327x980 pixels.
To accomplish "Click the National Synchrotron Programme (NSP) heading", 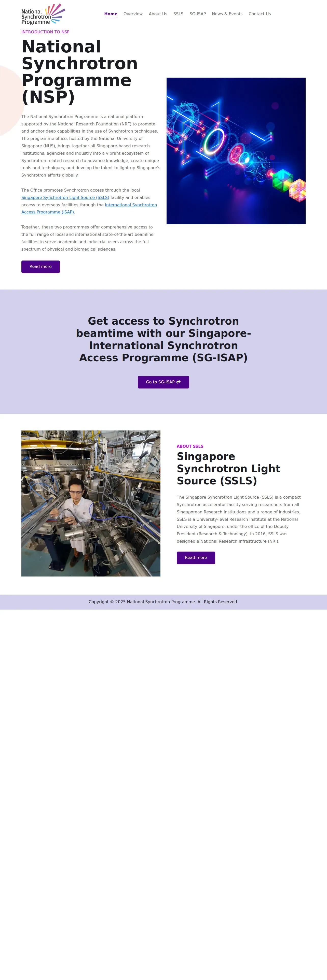I will 79,71.
